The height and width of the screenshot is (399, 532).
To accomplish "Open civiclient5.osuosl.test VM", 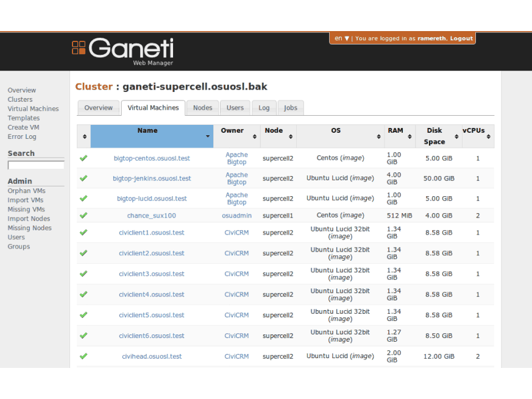I will (151, 315).
